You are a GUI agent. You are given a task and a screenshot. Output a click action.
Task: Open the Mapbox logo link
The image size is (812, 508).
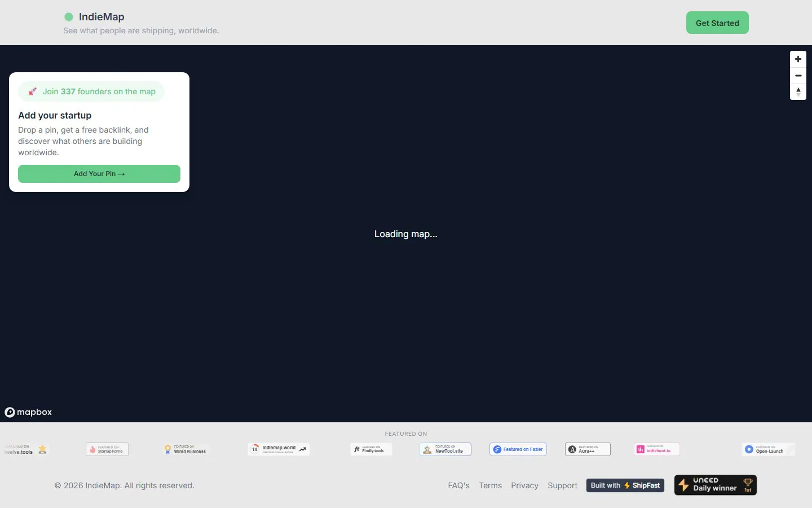28,412
